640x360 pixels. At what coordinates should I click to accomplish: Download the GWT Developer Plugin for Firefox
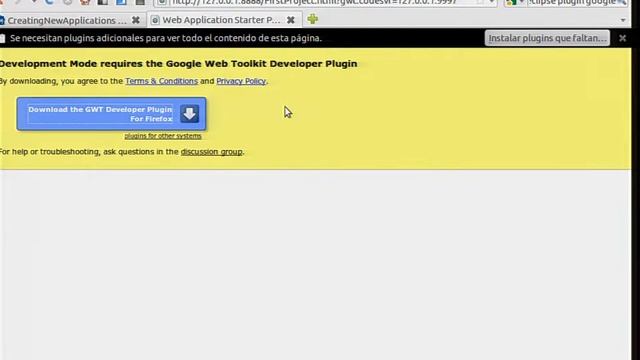[111, 114]
